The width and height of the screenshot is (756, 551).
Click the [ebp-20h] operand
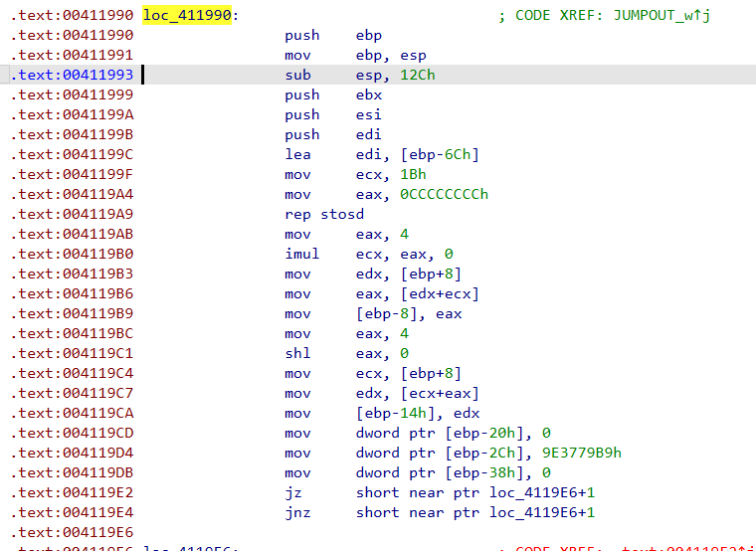pyautogui.click(x=484, y=433)
